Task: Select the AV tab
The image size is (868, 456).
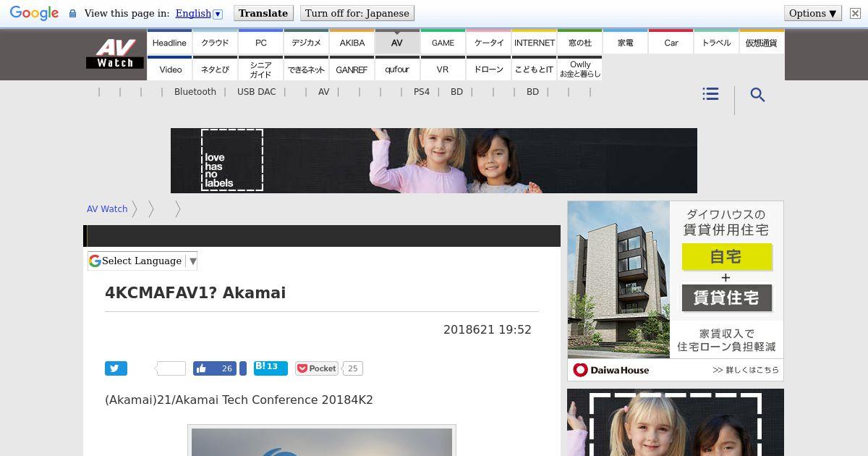Action: (397, 42)
